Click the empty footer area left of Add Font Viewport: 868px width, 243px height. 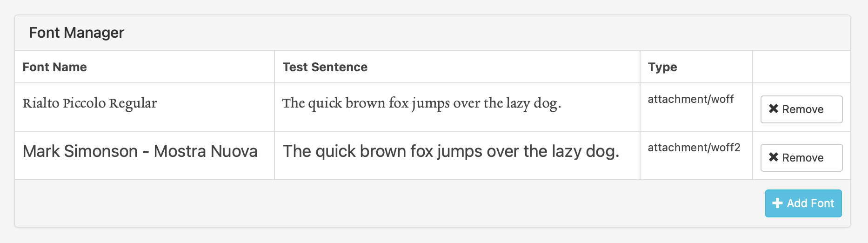(x=372, y=203)
